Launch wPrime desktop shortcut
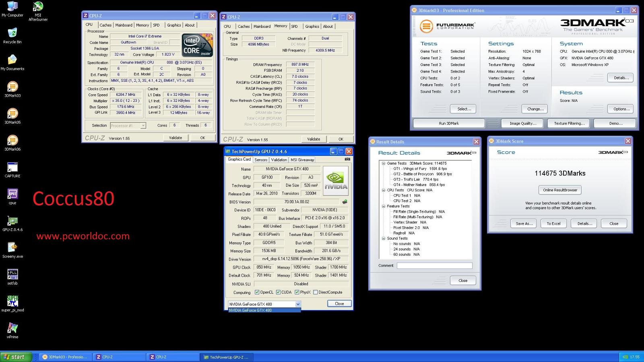 click(12, 331)
